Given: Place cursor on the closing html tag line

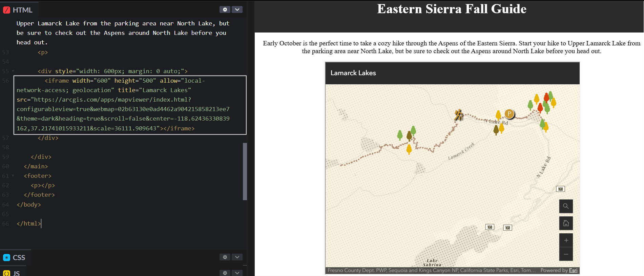Looking at the screenshot, I should [x=29, y=224].
